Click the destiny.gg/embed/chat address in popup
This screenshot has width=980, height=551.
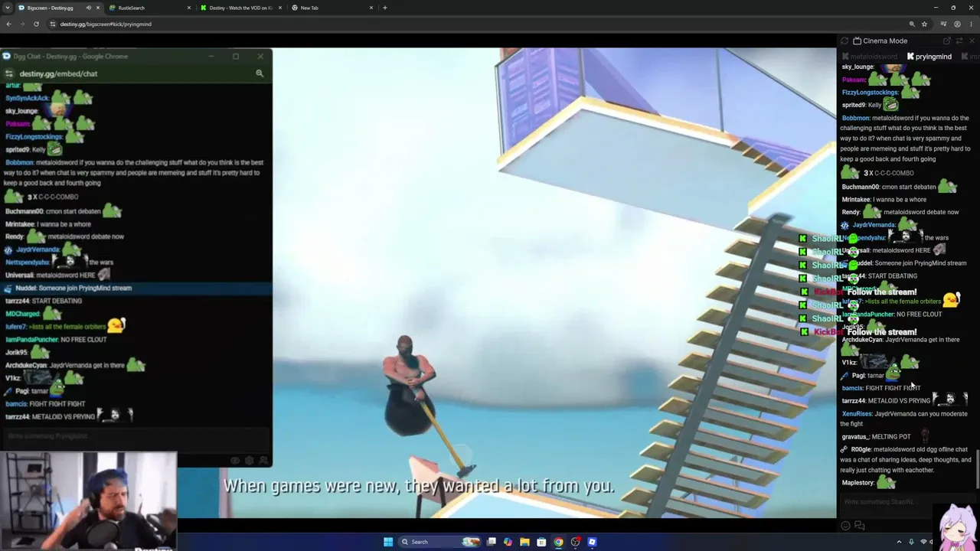click(x=58, y=73)
